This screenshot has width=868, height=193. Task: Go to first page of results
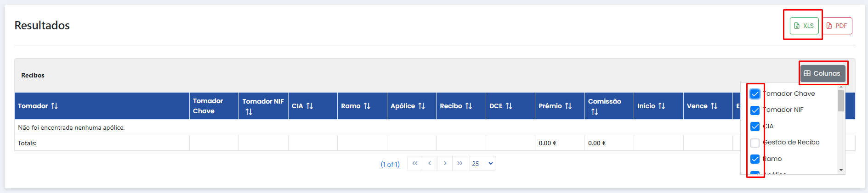[415, 163]
